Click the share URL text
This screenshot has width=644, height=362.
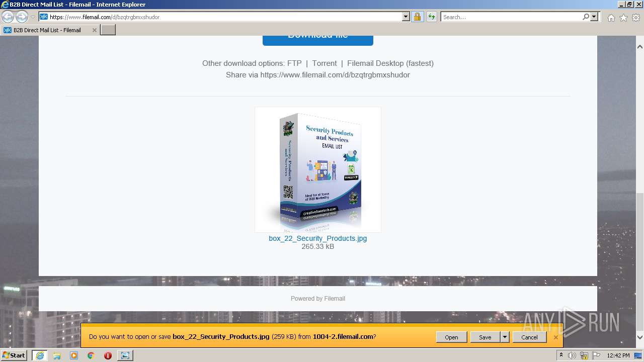click(x=335, y=75)
